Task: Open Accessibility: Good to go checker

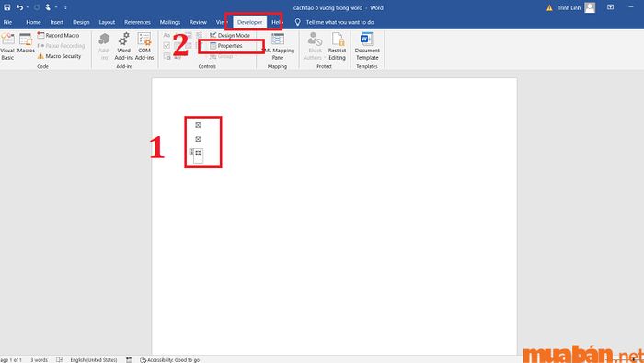Action: 170,359
